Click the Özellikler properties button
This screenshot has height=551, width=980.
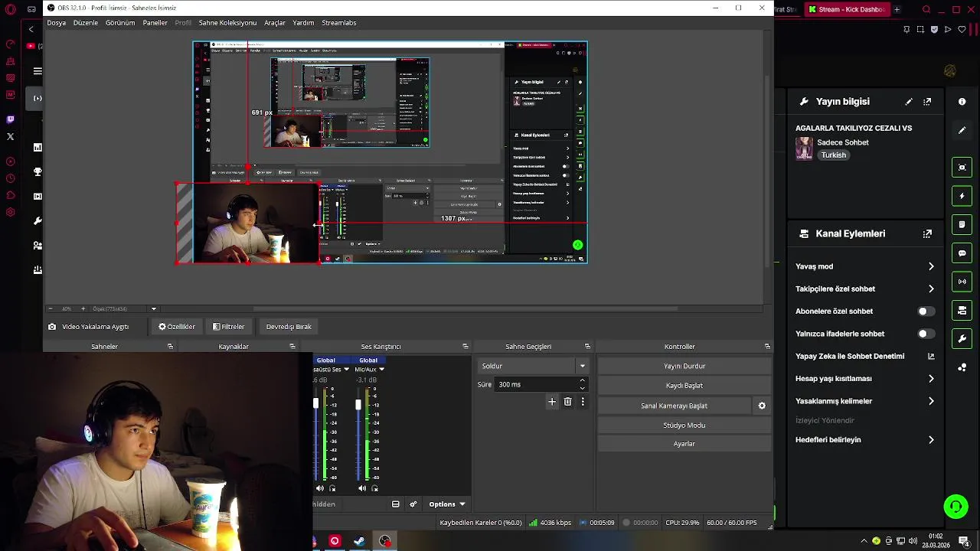pos(177,327)
